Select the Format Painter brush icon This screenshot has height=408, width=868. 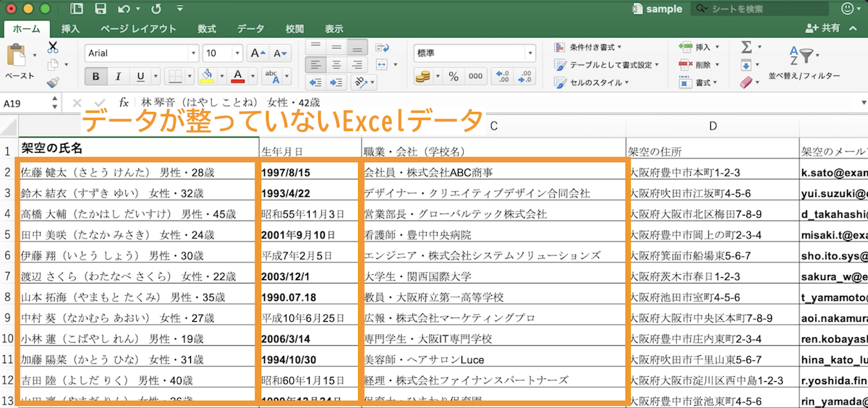tap(53, 82)
